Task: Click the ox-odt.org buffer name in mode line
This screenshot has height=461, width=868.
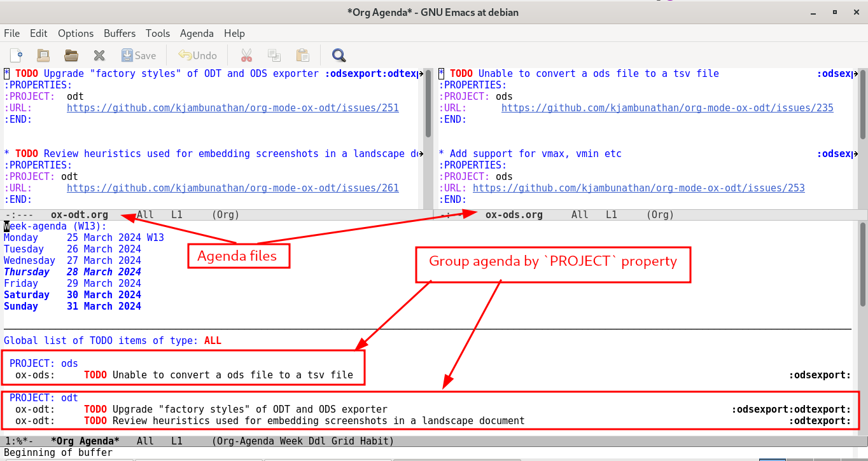Action: 80,215
